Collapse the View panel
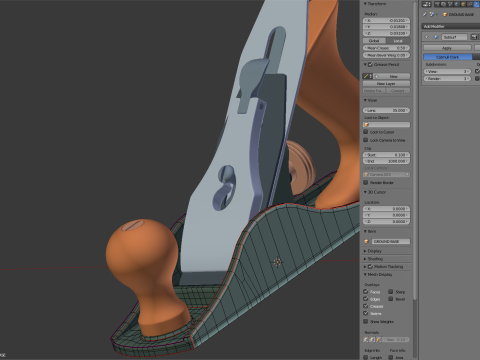 pos(365,100)
